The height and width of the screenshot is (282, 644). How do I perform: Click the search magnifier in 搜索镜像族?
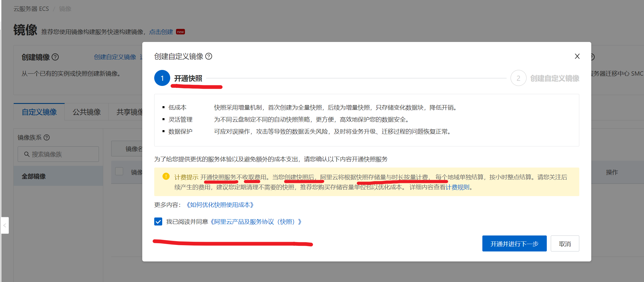point(27,154)
